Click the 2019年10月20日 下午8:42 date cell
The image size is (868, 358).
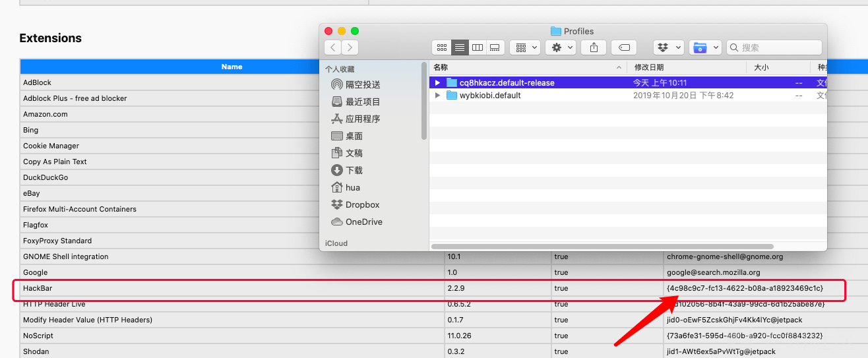pyautogui.click(x=683, y=96)
